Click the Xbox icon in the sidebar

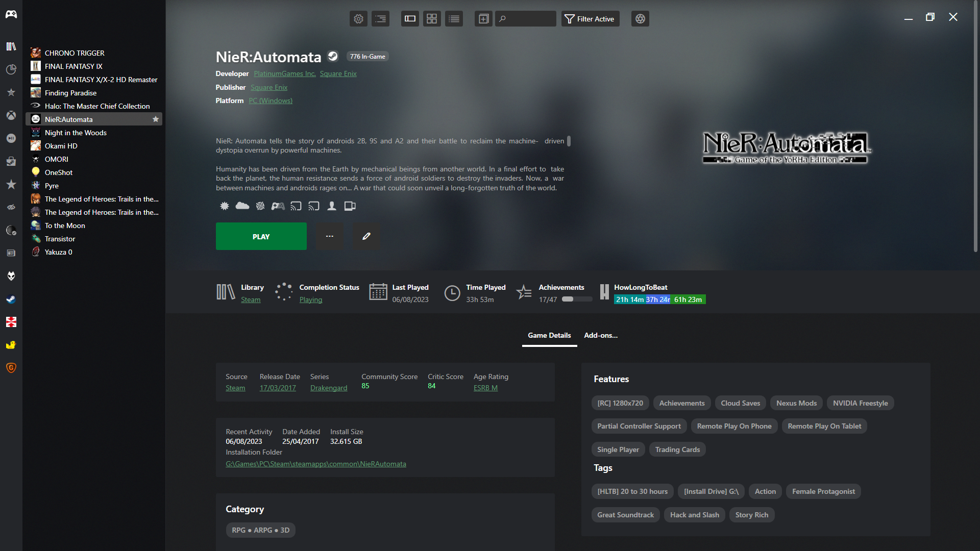pyautogui.click(x=11, y=115)
